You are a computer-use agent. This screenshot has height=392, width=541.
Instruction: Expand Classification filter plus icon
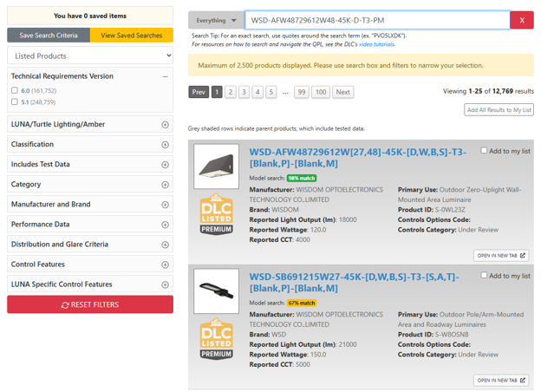point(166,145)
